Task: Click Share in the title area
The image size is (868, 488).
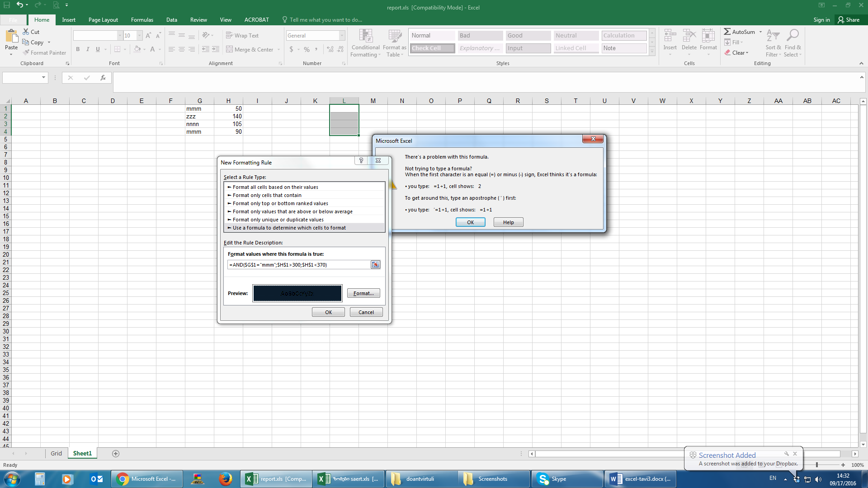Action: click(x=849, y=19)
